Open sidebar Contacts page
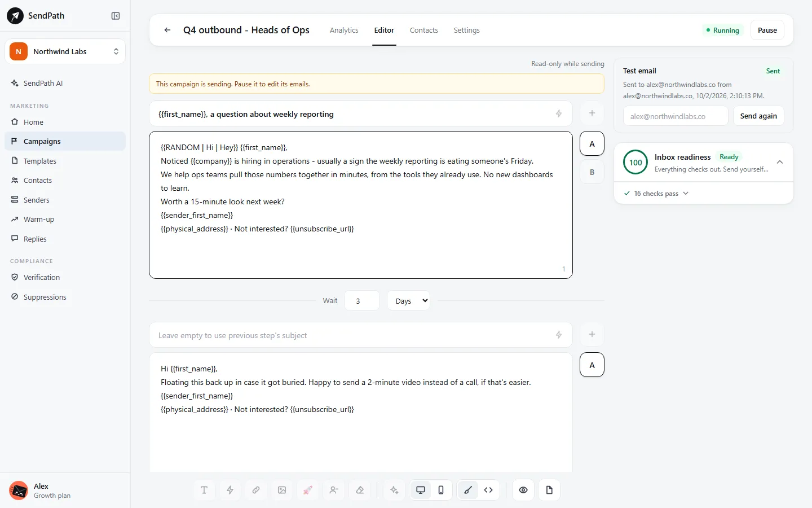812x508 pixels. pos(65,180)
